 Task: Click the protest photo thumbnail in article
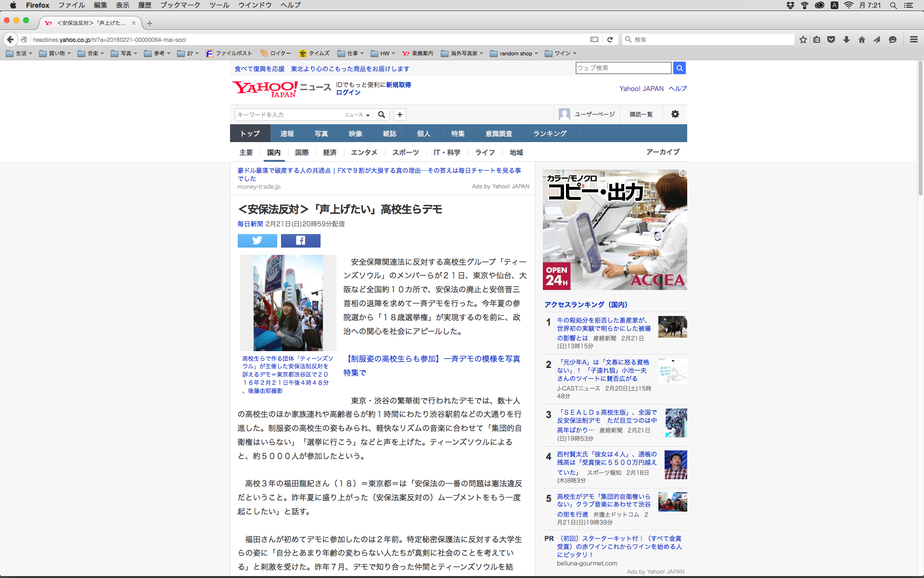288,302
